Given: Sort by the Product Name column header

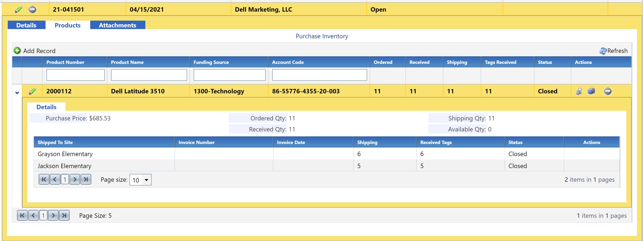Looking at the screenshot, I should [x=127, y=62].
